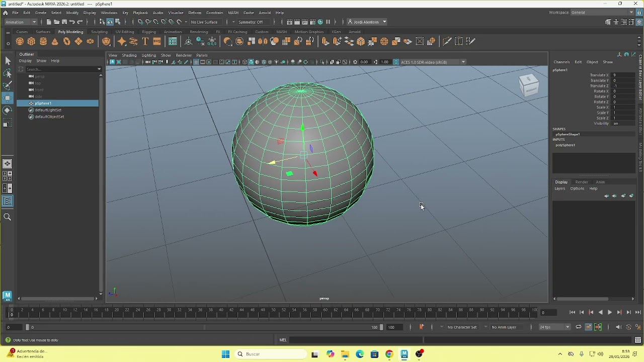Open the Deform menu
This screenshot has height=362, width=644.
(195, 13)
